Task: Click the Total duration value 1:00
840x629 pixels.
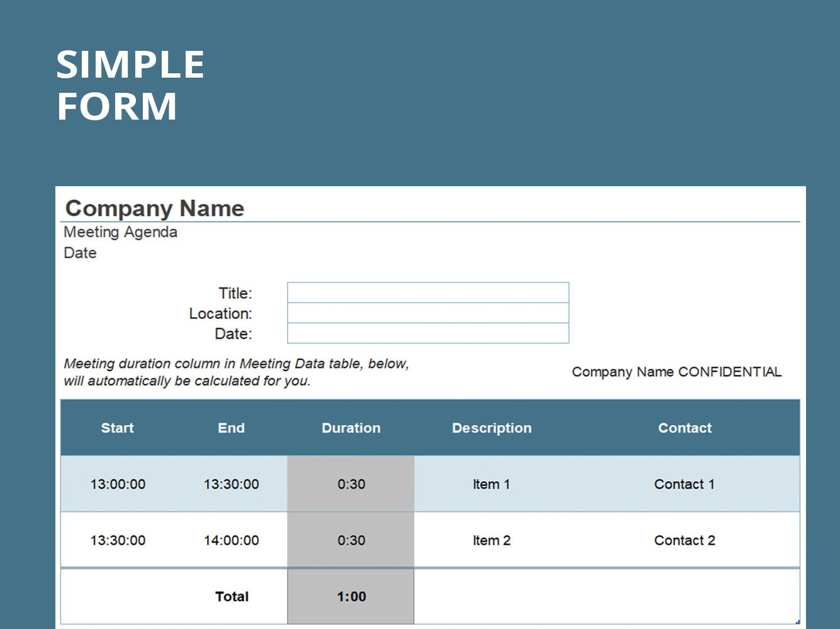Action: (350, 596)
